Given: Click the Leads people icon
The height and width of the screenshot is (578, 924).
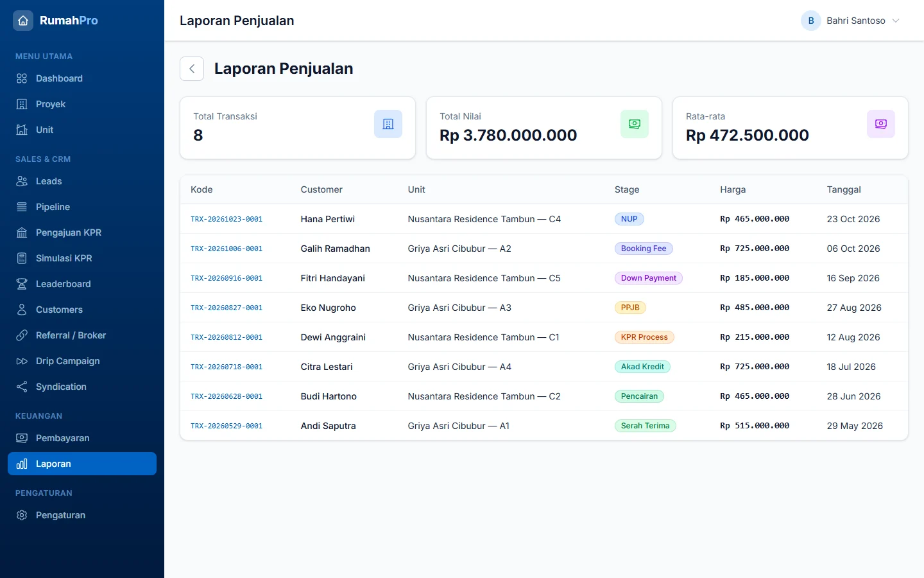Looking at the screenshot, I should tap(22, 181).
